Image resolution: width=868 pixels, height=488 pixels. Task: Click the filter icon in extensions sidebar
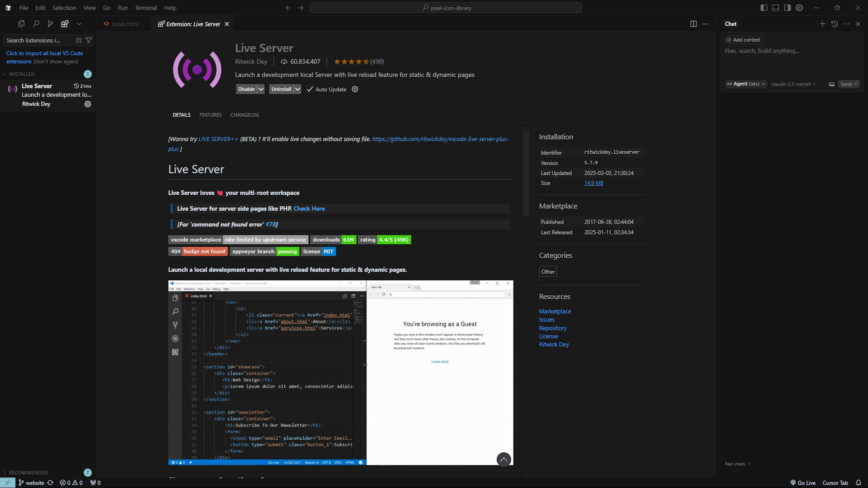tap(88, 40)
